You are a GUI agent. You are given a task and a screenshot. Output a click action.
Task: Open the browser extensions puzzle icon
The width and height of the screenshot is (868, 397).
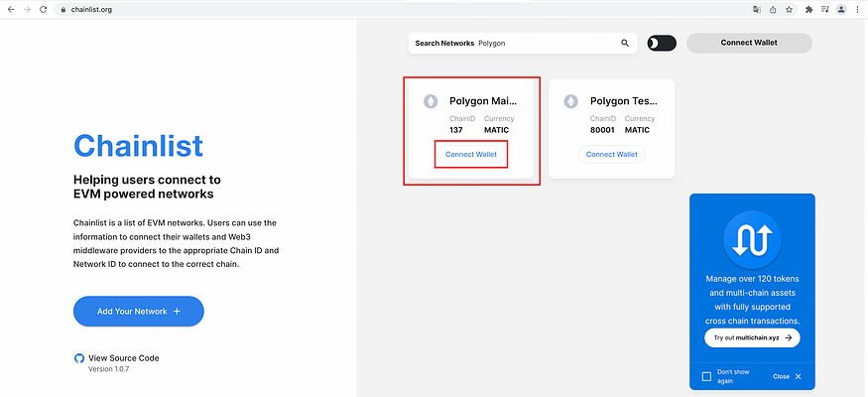click(x=808, y=9)
